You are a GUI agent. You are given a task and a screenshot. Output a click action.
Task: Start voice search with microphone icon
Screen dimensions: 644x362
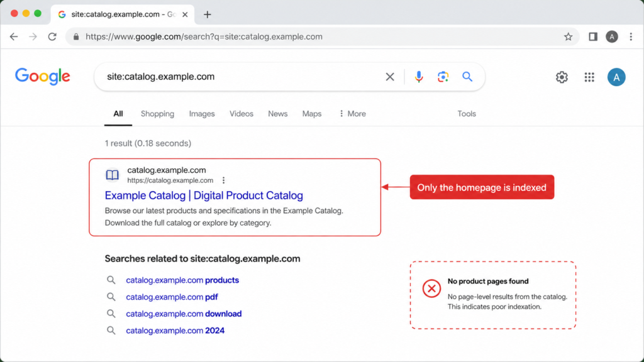418,77
